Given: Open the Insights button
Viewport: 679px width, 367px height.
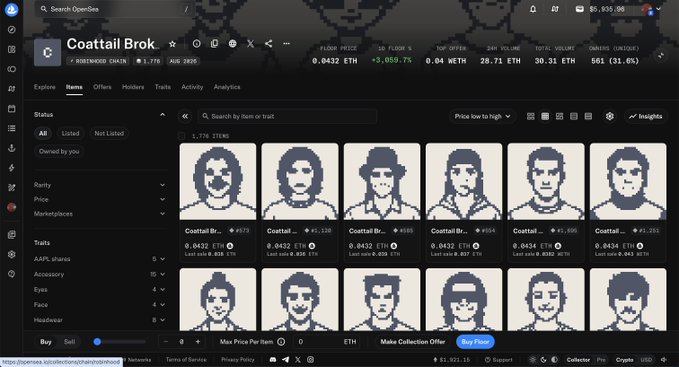Looking at the screenshot, I should [x=645, y=116].
